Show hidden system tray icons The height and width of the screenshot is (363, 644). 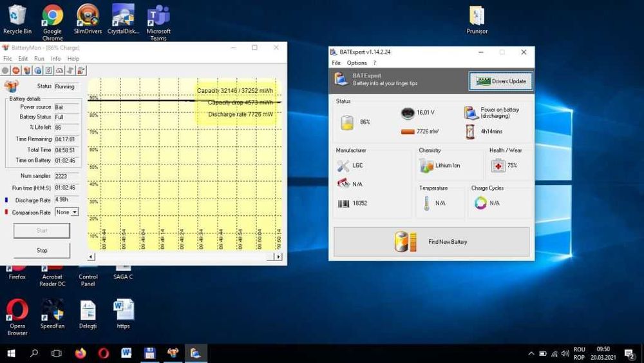tap(531, 353)
